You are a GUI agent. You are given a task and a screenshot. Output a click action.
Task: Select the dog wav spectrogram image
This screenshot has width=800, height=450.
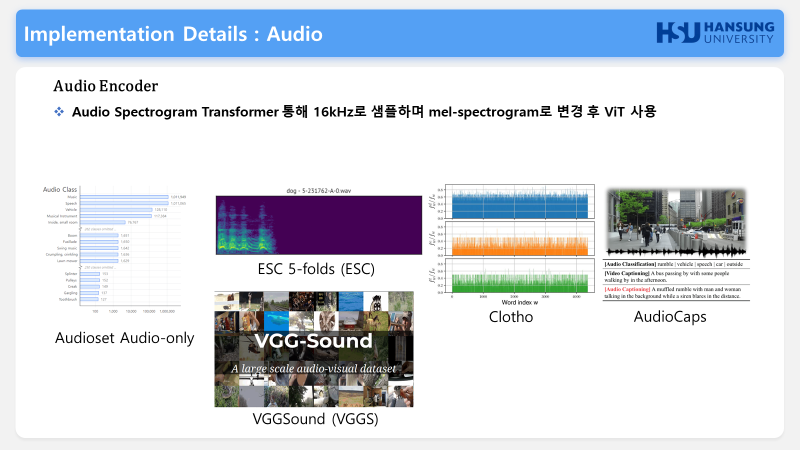tap(319, 225)
